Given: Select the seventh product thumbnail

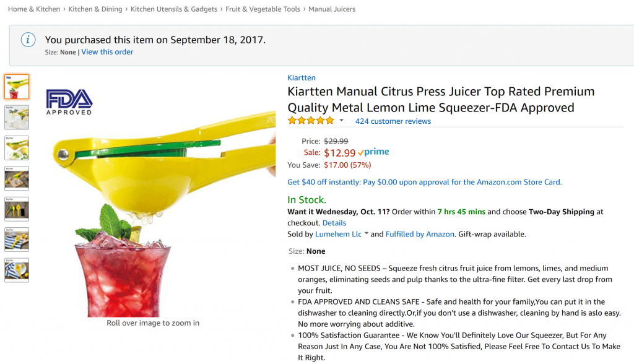Looking at the screenshot, I should (x=17, y=270).
